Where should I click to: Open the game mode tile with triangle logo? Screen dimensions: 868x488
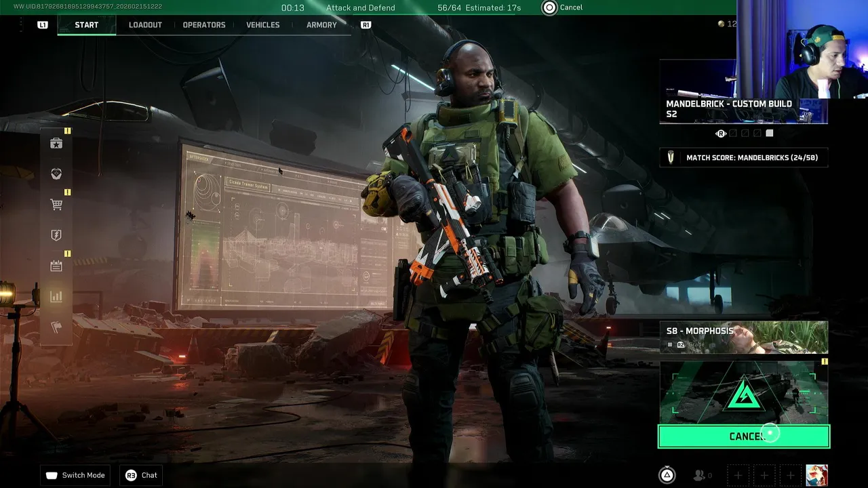pos(744,392)
